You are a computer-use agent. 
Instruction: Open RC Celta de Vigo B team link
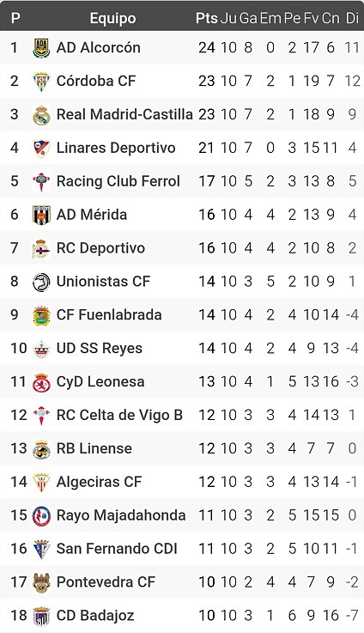pos(119,415)
